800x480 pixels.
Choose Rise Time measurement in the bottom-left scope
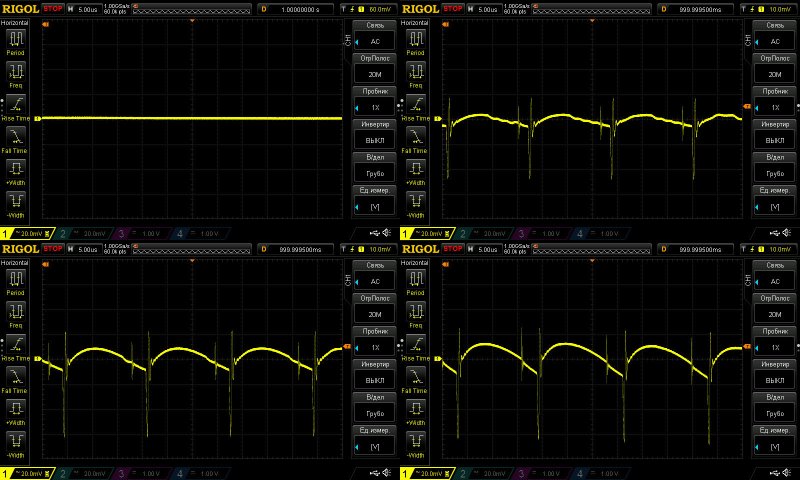[x=17, y=344]
